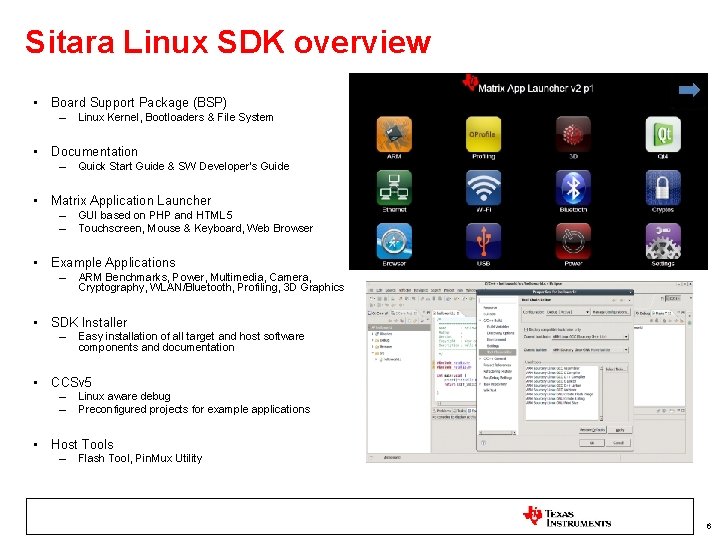Open the Settings gears icon

[663, 241]
